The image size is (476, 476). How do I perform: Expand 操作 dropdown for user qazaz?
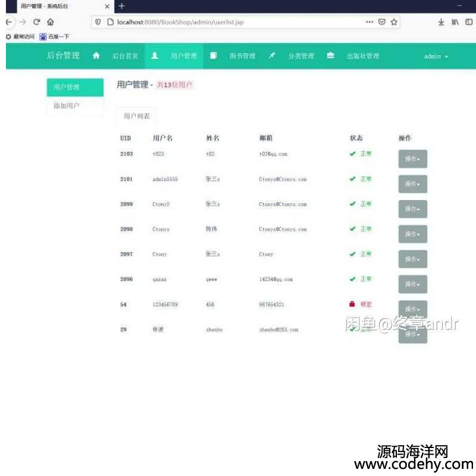pos(412,284)
